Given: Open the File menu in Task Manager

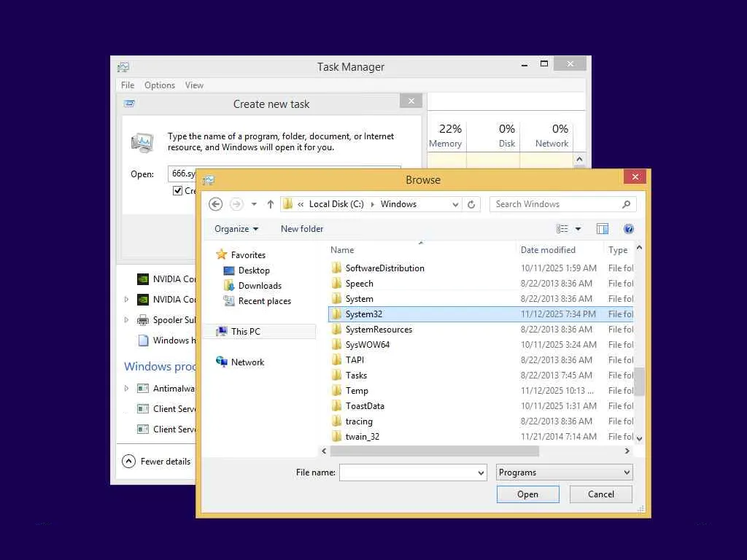Looking at the screenshot, I should pos(128,85).
